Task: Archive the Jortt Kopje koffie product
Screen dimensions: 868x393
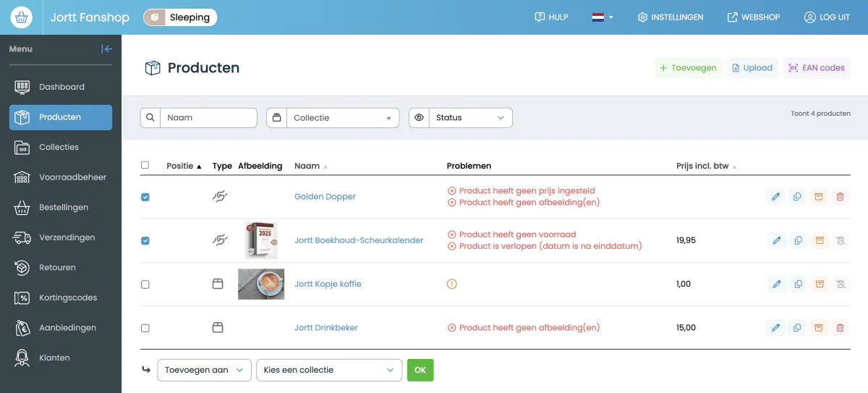Action: pyautogui.click(x=819, y=284)
